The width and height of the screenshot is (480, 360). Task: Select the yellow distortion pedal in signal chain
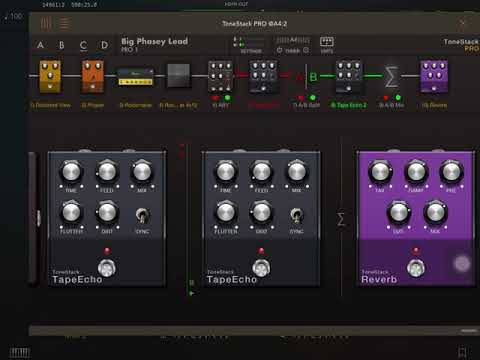50,76
